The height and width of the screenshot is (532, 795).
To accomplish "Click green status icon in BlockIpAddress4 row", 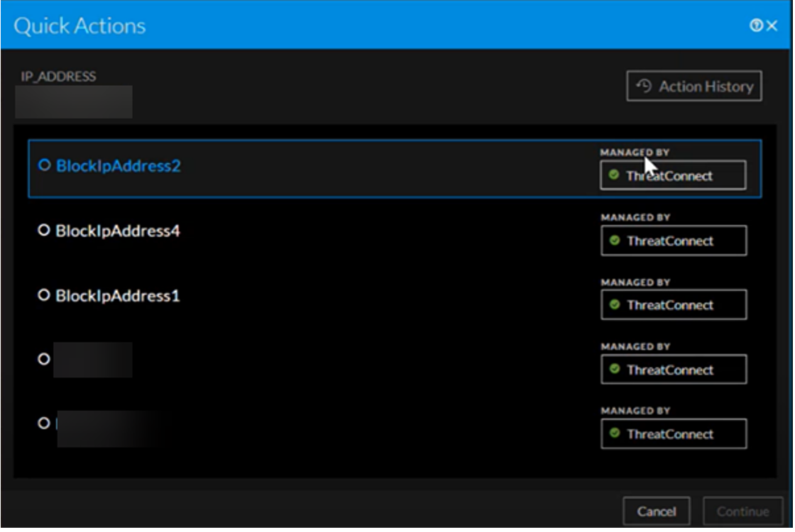I will 615,241.
